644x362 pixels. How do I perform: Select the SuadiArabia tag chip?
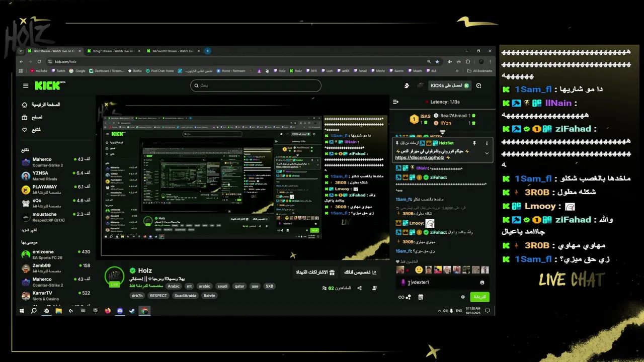click(x=186, y=296)
